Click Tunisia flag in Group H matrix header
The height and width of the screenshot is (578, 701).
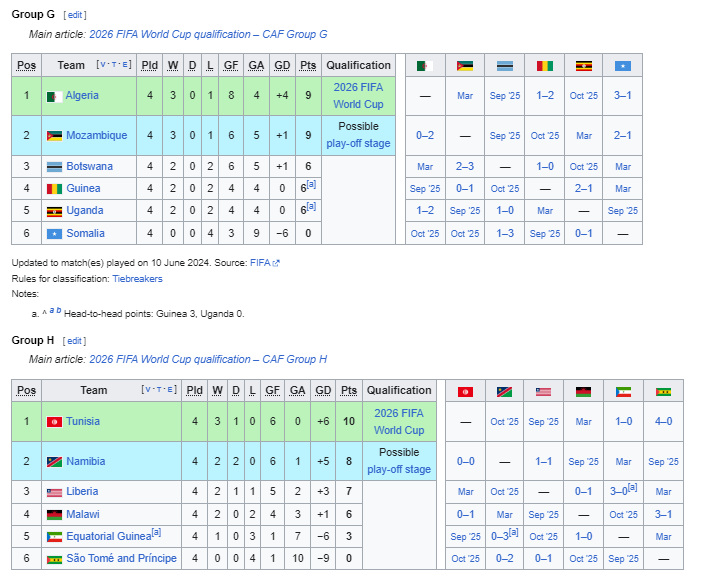[465, 392]
